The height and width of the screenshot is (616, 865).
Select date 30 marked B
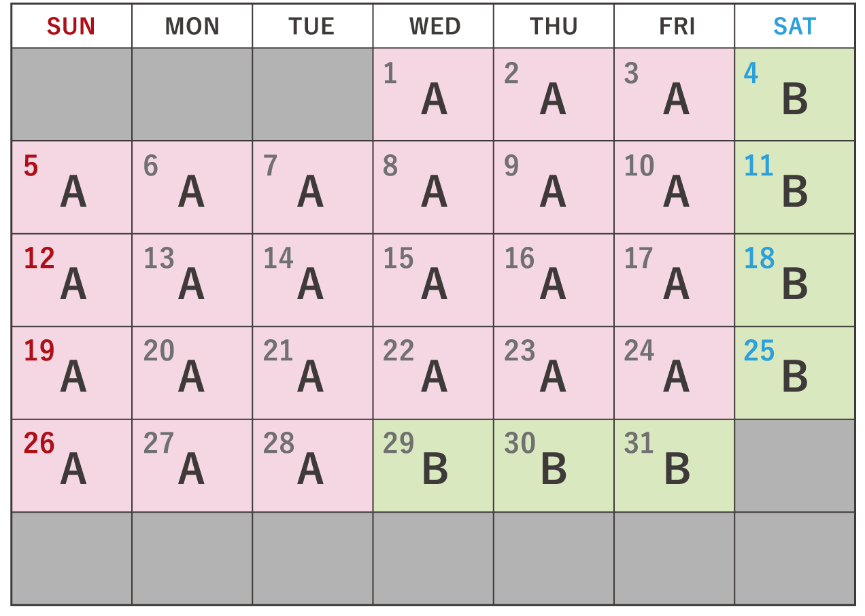(554, 466)
